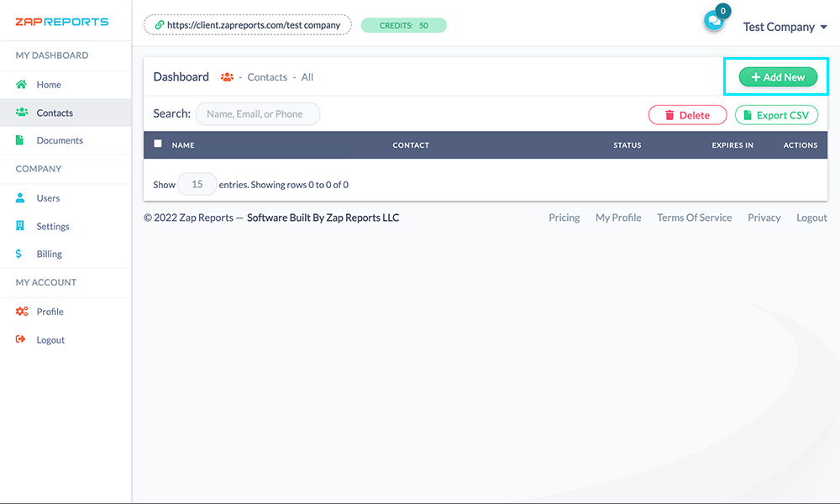Open the Privacy footer link
Image resolution: width=840 pixels, height=504 pixels.
coord(764,218)
